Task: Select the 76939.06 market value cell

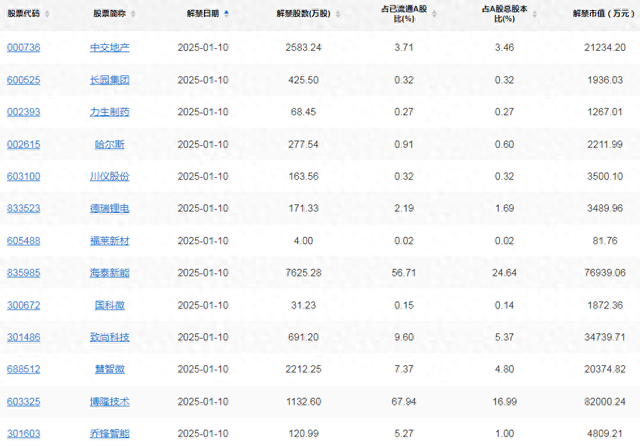Action: tap(605, 273)
